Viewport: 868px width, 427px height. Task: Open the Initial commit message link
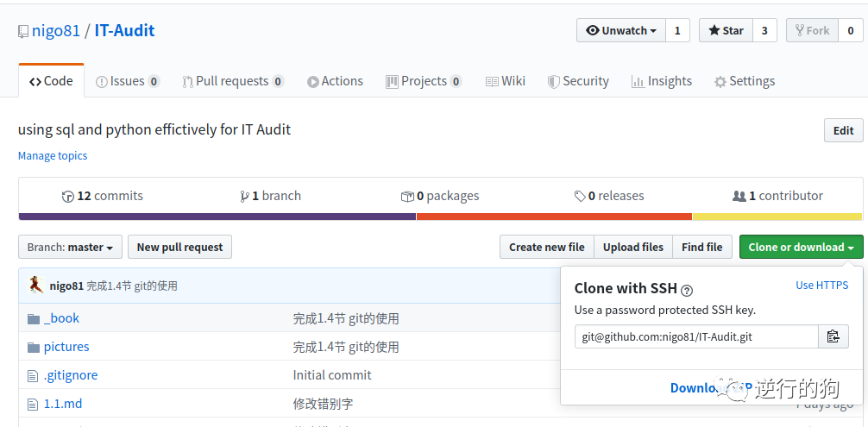332,375
